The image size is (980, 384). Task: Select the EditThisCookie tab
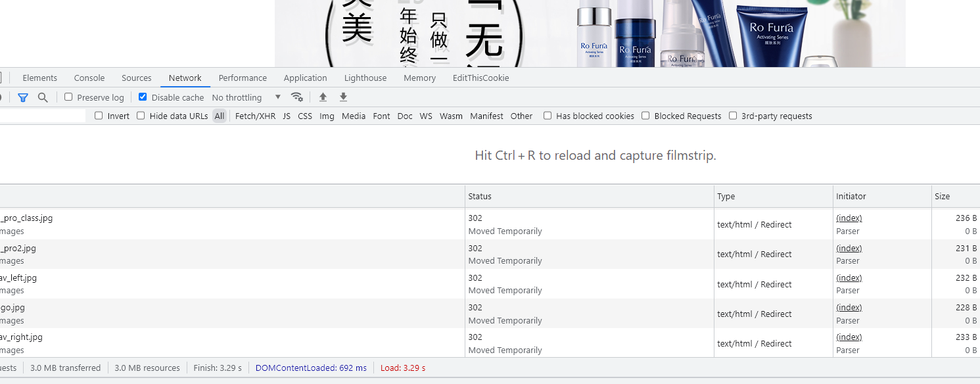tap(480, 78)
